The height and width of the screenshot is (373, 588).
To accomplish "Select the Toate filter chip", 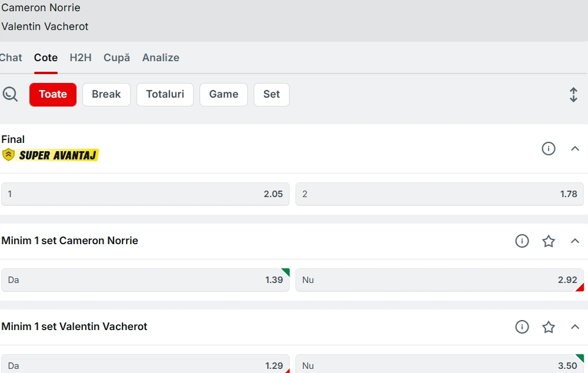I will (x=53, y=94).
